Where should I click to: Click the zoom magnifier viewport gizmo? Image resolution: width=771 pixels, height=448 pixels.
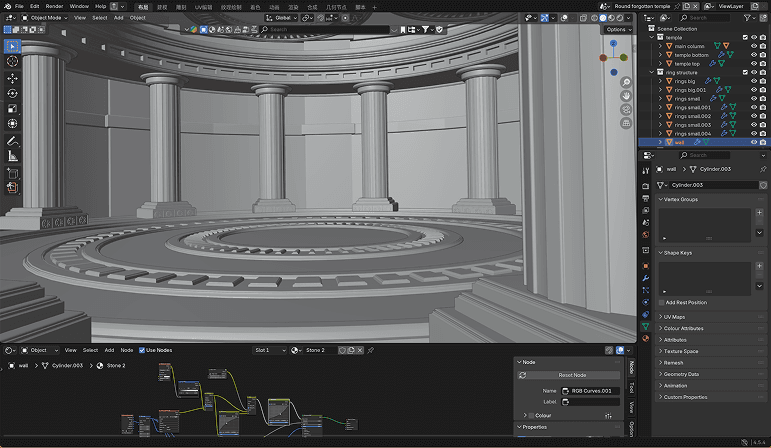pos(625,83)
